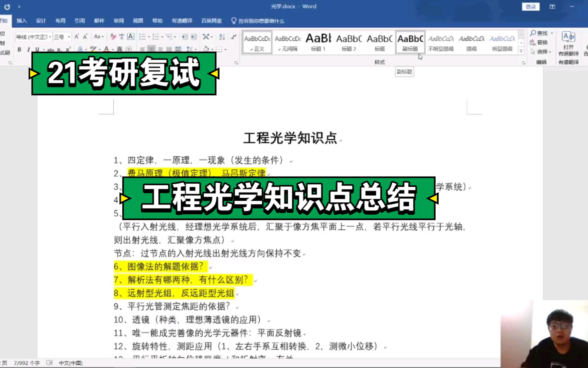
Task: Open line spacing options
Action: click(x=192, y=49)
